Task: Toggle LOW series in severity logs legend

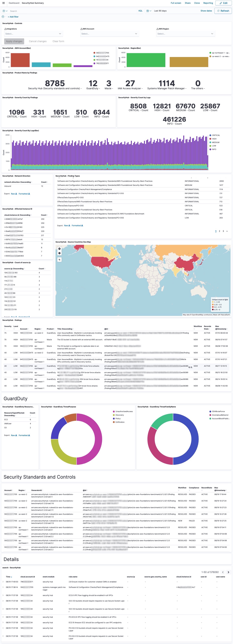Action: (212, 146)
